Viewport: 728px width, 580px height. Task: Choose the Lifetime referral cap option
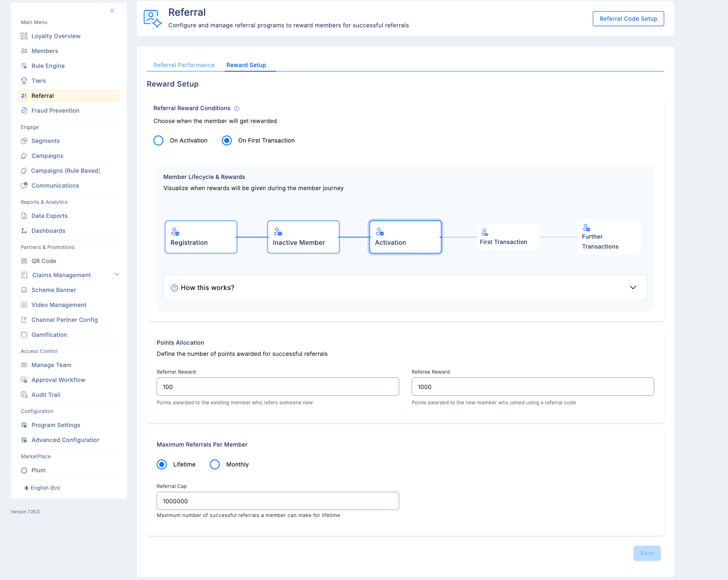coord(162,464)
